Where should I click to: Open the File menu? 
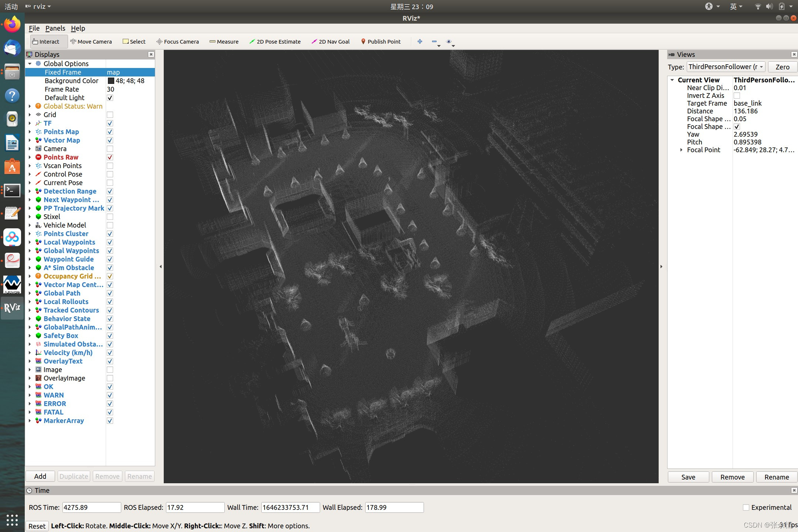34,28
